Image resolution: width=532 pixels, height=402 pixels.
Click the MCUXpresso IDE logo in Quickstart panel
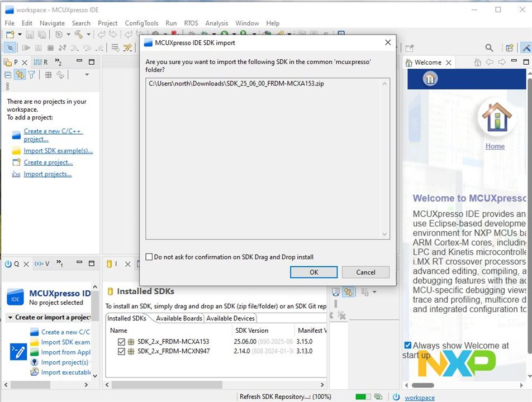(15, 297)
